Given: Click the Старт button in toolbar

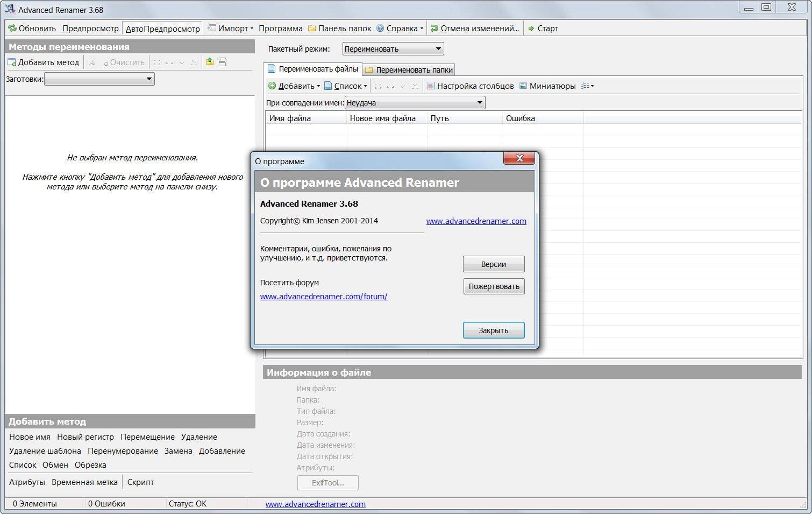Looking at the screenshot, I should (x=543, y=28).
